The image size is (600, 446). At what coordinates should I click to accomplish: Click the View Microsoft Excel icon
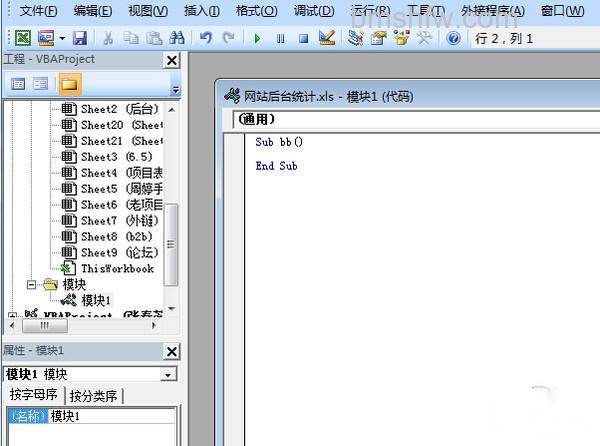pos(23,38)
